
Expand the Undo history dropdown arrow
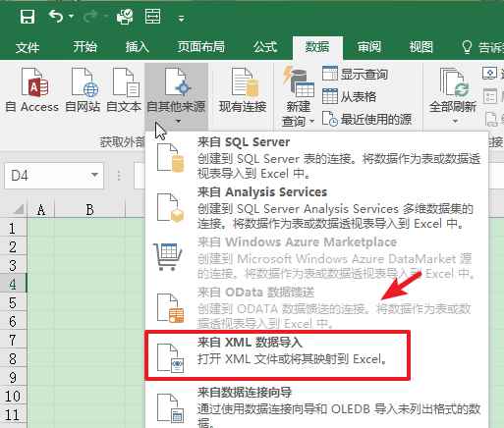tap(71, 16)
